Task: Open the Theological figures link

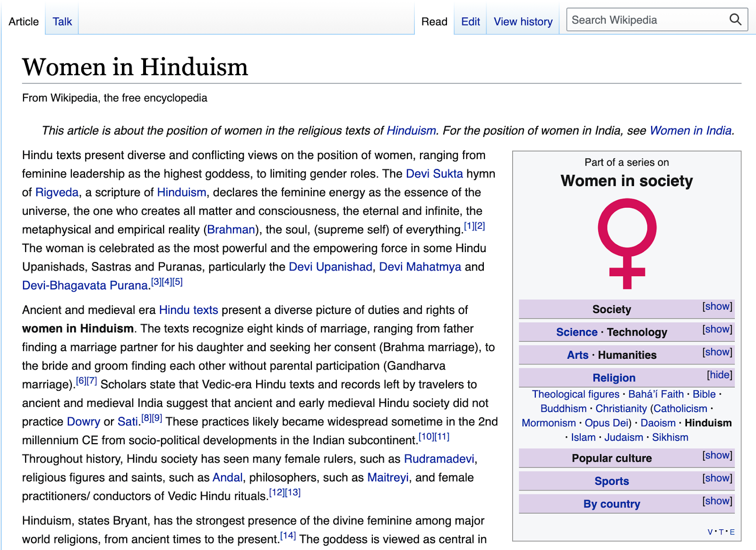Action: (x=576, y=394)
